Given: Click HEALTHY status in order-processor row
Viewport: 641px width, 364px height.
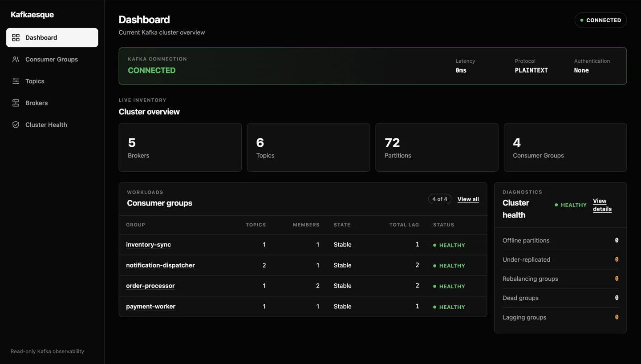Looking at the screenshot, I should [x=449, y=286].
